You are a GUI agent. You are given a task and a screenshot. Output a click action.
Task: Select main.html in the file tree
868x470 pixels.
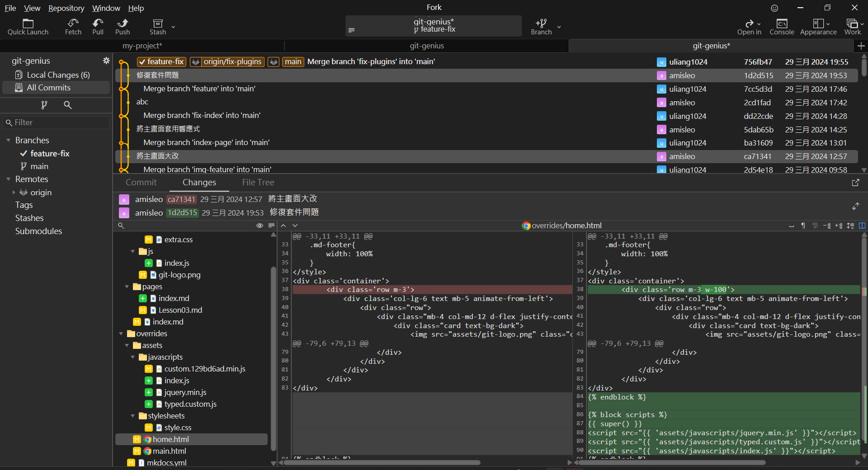(169, 451)
